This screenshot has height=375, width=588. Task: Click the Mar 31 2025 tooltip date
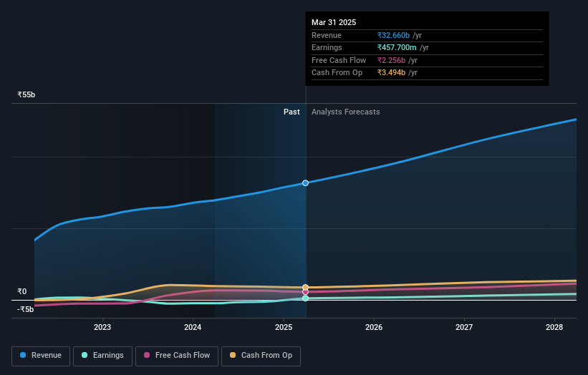334,22
